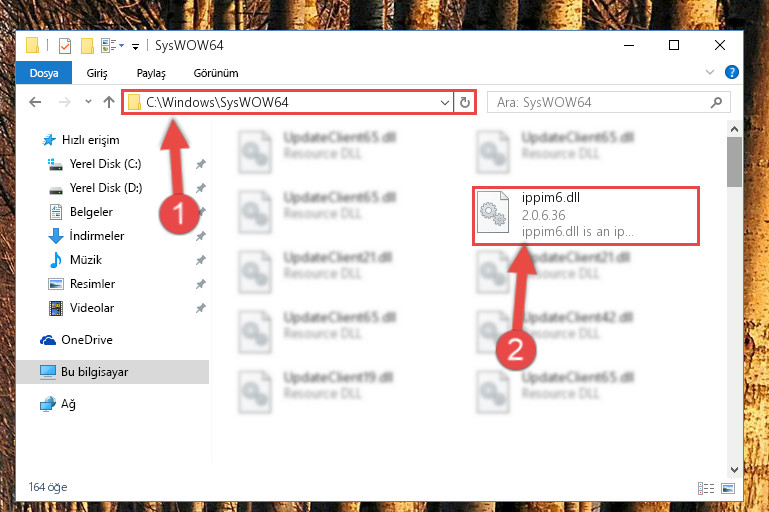Open the Görünüm ribbon tab

(x=216, y=73)
